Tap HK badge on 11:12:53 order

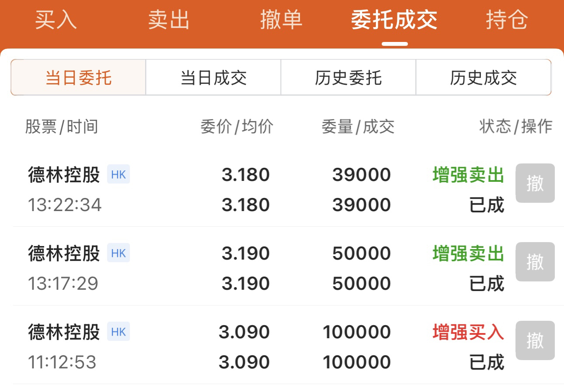click(118, 332)
